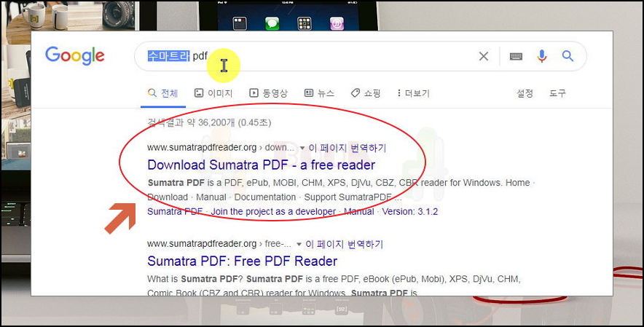Start voice search with microphone icon
This screenshot has height=327, width=644.
coord(542,56)
